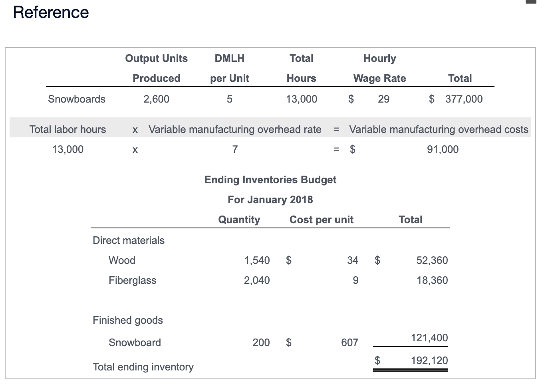Select the Total Hours header
This screenshot has height=392, width=544.
click(301, 68)
